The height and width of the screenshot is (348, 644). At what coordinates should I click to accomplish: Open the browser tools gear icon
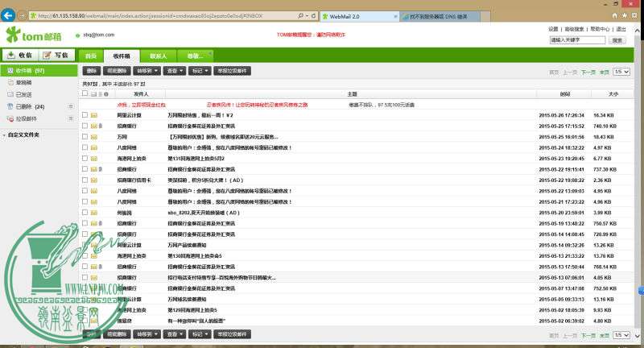(634, 15)
